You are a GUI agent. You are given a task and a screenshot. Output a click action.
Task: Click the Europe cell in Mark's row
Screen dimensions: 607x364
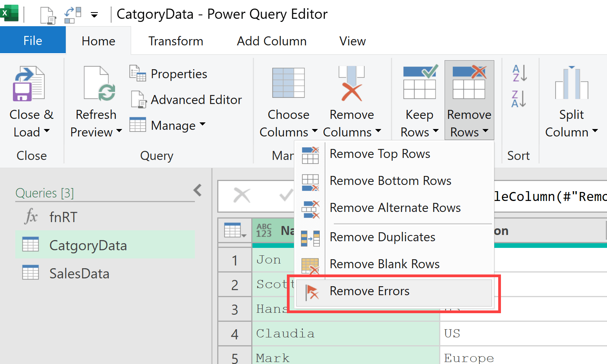coord(524,356)
